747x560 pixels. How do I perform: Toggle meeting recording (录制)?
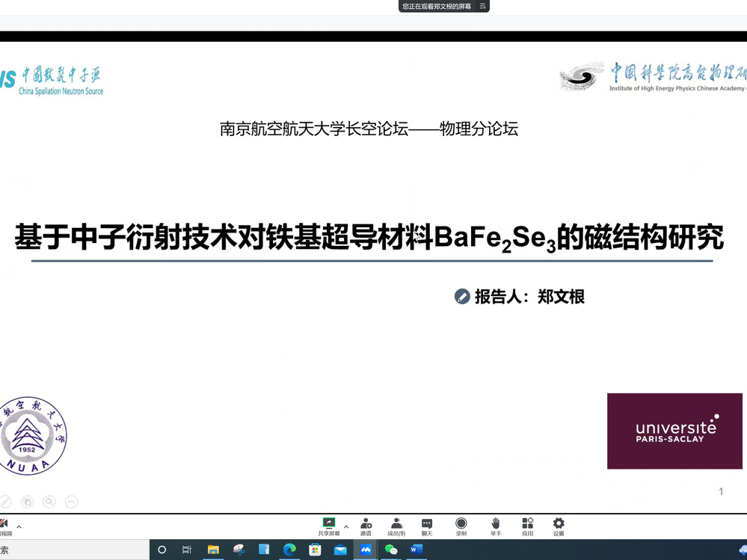point(461,523)
